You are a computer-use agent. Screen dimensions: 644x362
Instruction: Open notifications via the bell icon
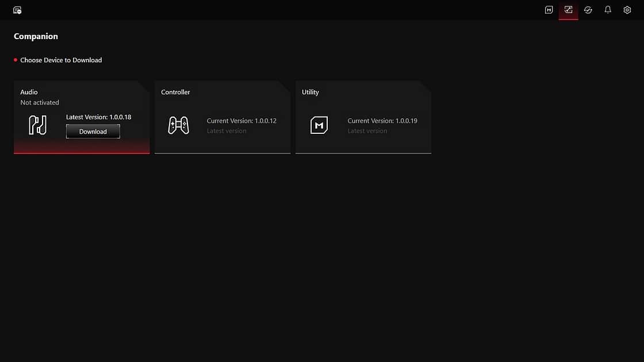pyautogui.click(x=607, y=10)
